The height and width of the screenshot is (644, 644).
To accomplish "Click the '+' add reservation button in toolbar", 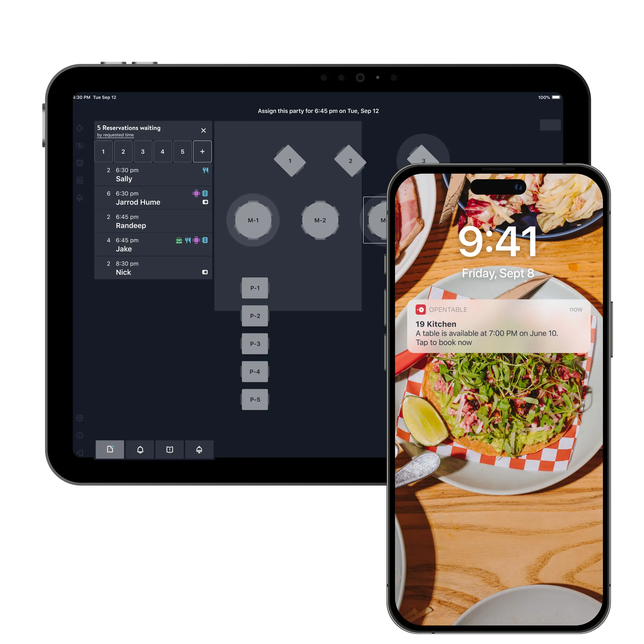I will coord(202,152).
